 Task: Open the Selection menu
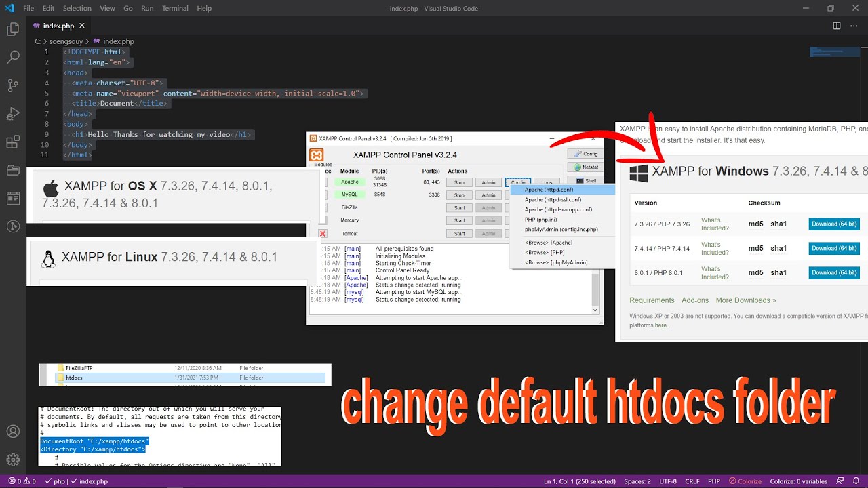(x=77, y=8)
